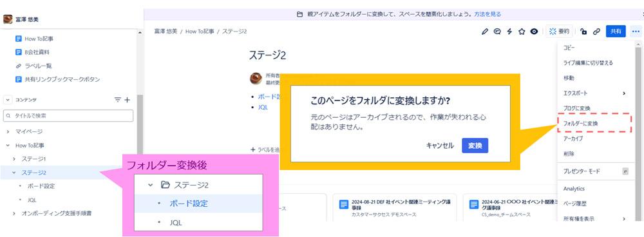Click the page owner avatar
Screen dimensions: 644x237
[x=256, y=78]
